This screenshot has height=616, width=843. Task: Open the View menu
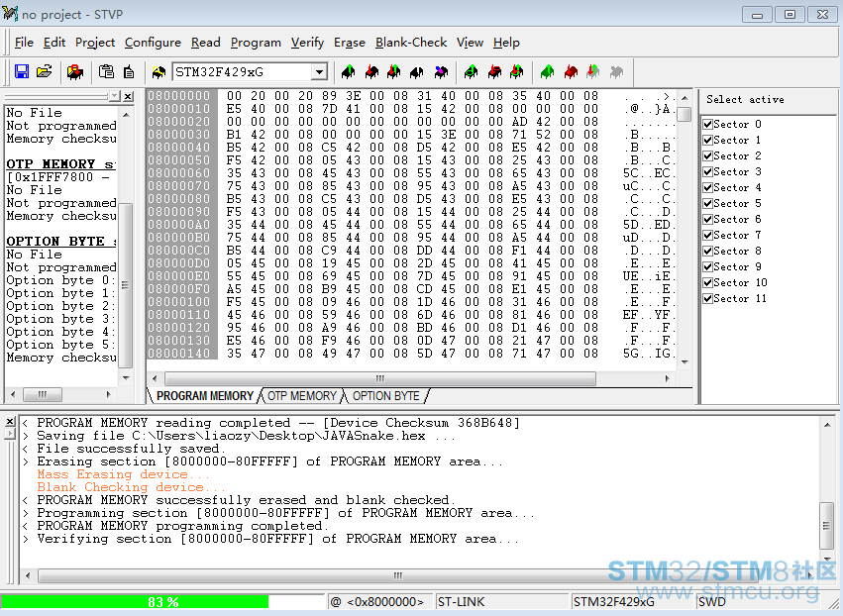click(x=470, y=43)
